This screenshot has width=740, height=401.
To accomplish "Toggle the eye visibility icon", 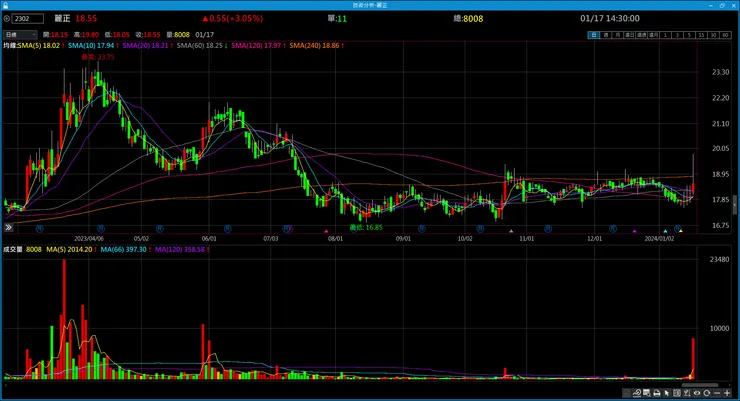I will coord(697,393).
